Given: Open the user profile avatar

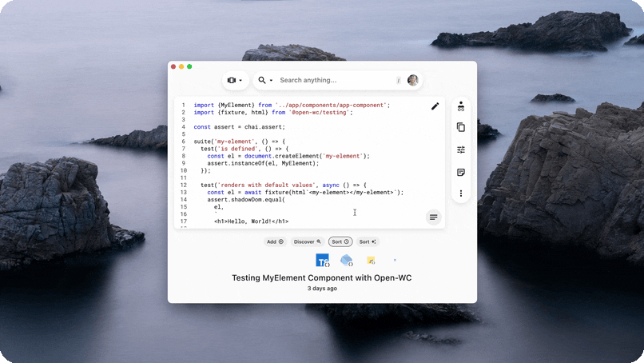Looking at the screenshot, I should 413,80.
